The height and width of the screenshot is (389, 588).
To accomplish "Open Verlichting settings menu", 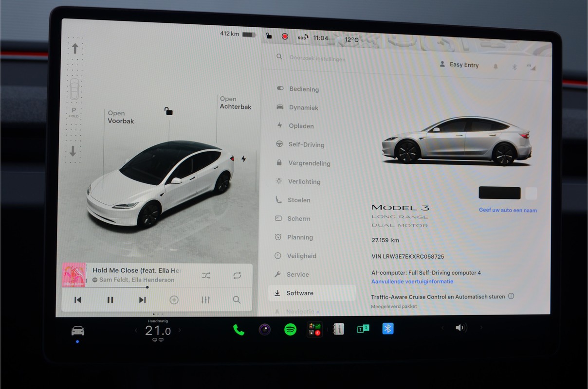I will point(298,181).
